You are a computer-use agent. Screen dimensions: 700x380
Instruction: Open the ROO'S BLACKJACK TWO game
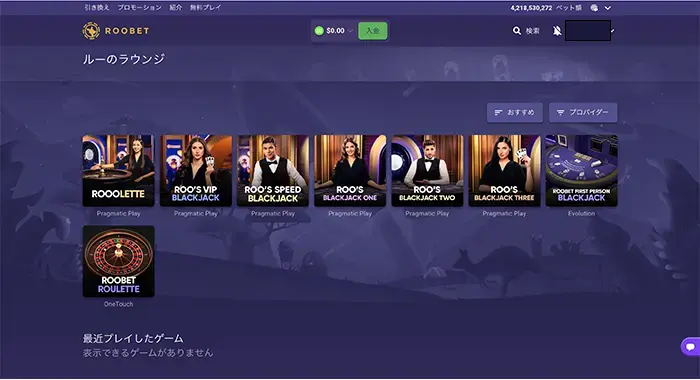pyautogui.click(x=427, y=171)
